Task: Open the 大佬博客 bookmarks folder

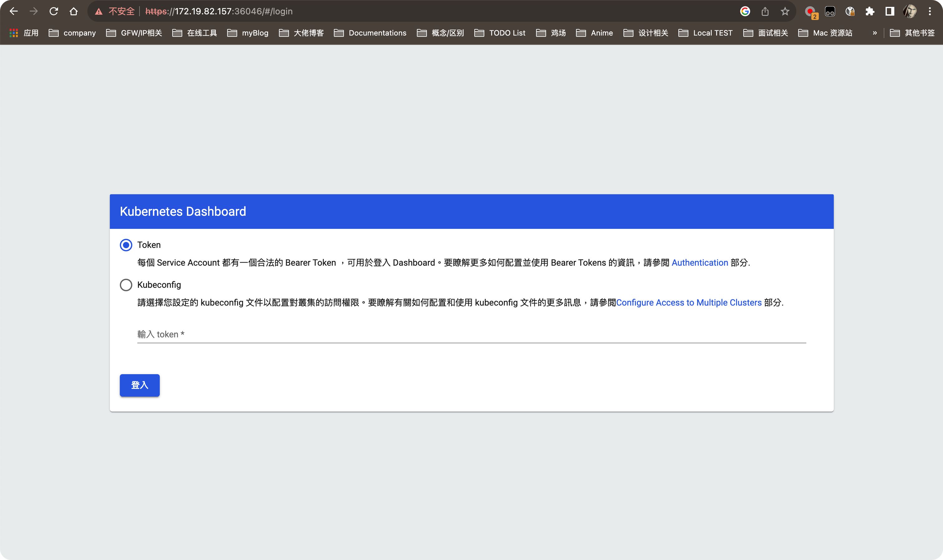Action: point(301,33)
